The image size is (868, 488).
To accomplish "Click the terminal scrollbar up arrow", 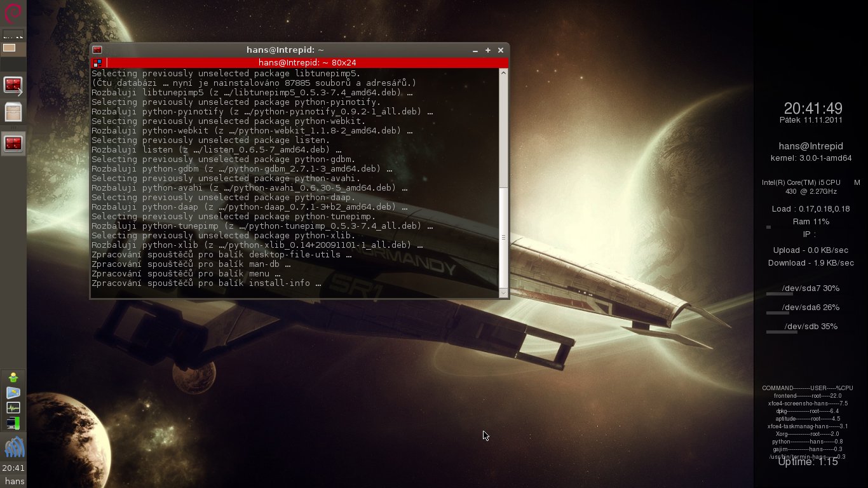I will tap(504, 72).
